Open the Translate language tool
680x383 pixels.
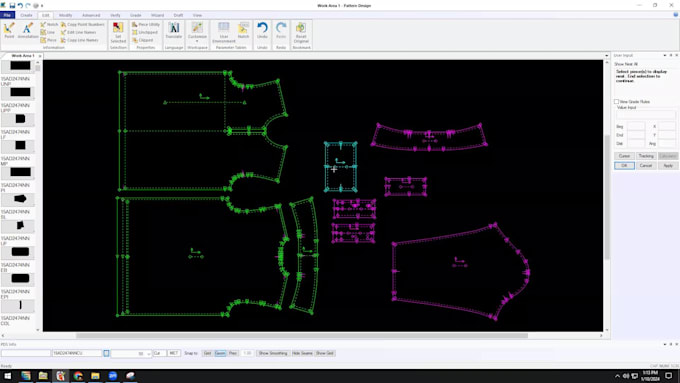click(x=174, y=30)
